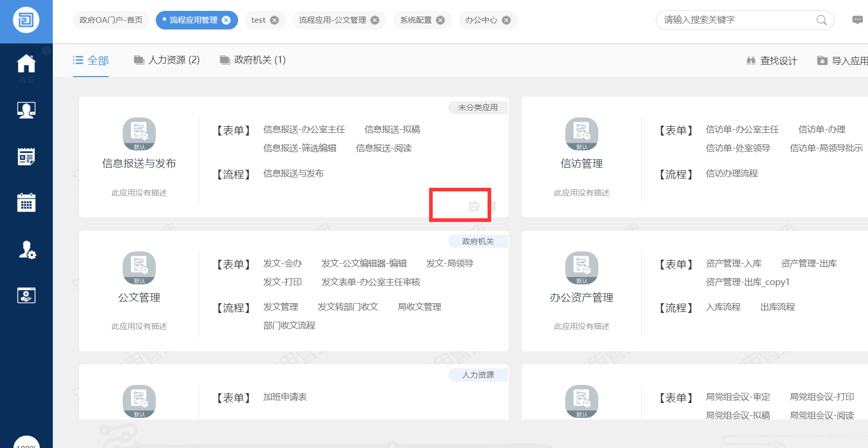868x448 pixels.
Task: Click the app icon on the 局党组会议 card
Action: 582,401
